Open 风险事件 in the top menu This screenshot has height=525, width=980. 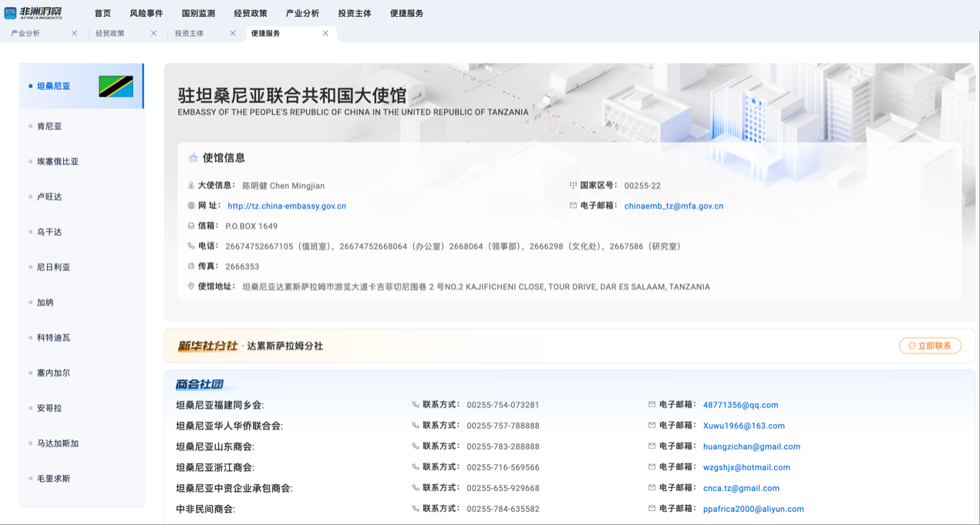(146, 13)
